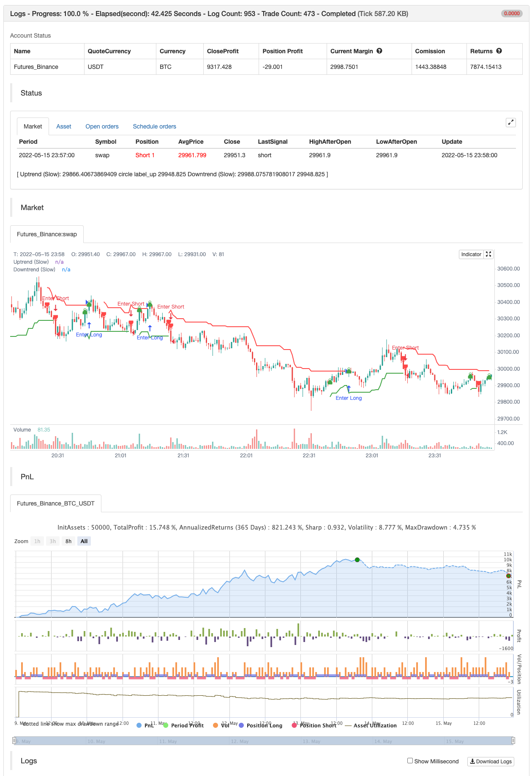Set zoom range to 1h

[37, 541]
